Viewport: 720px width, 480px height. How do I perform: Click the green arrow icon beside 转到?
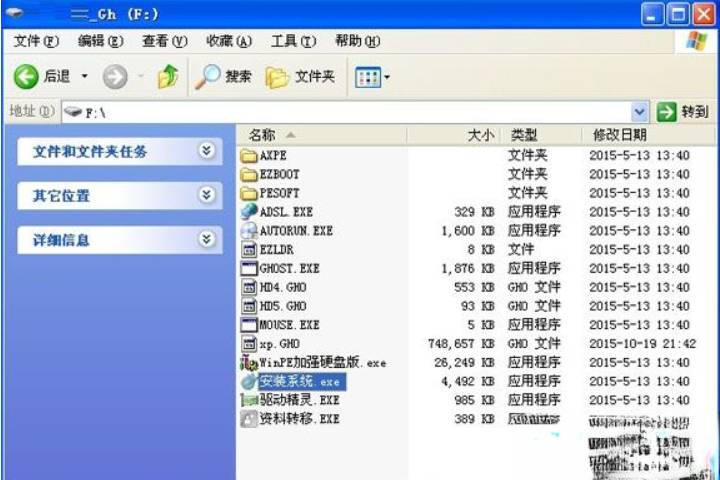pos(666,112)
